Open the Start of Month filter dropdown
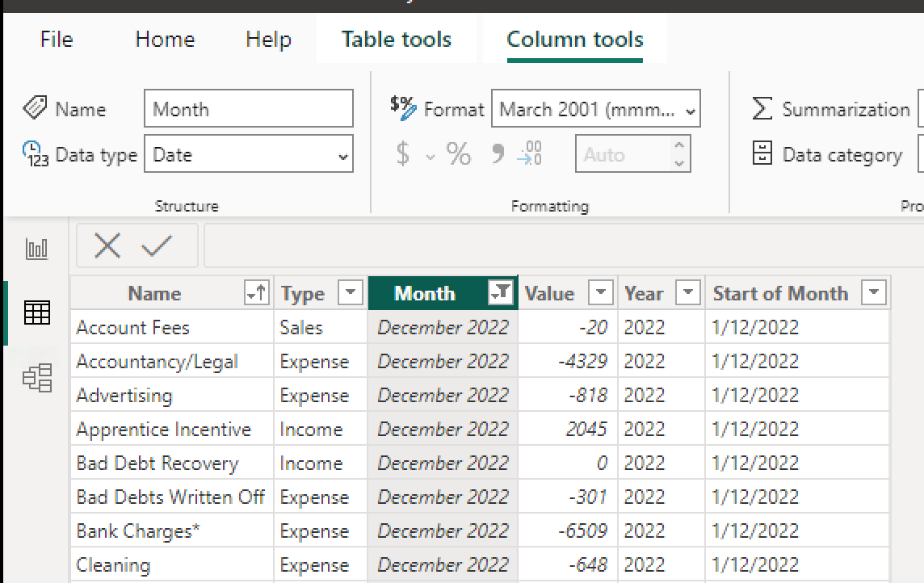 point(874,292)
